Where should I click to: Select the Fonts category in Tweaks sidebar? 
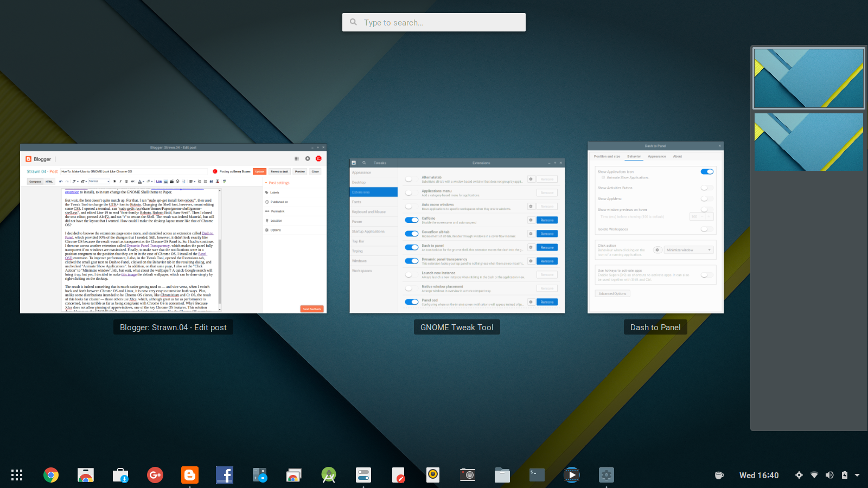pyautogui.click(x=357, y=202)
